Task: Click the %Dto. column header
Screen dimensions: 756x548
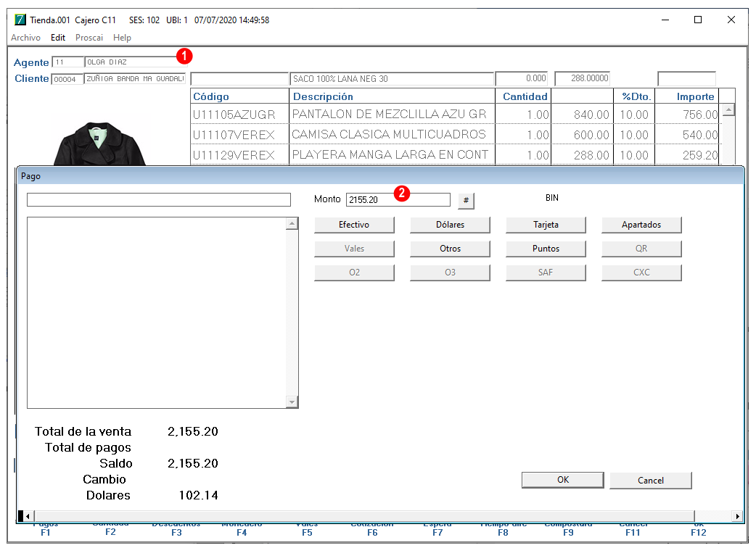Action: (635, 96)
